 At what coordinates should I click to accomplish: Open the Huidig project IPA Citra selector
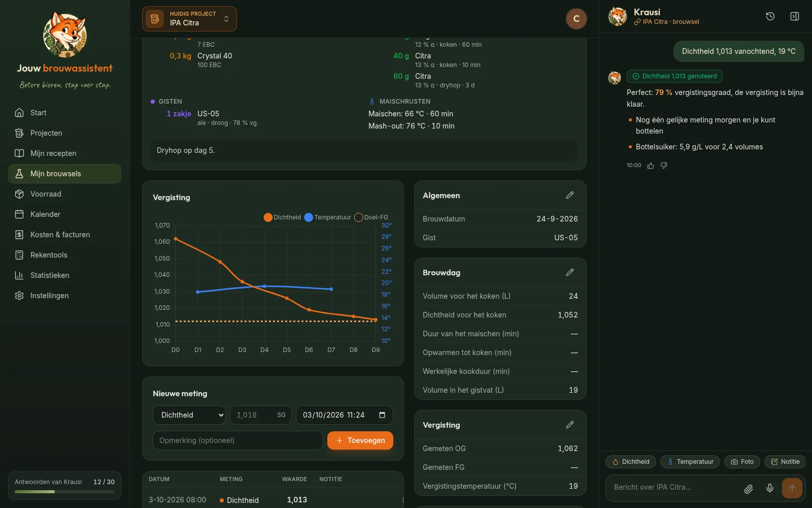(189, 19)
